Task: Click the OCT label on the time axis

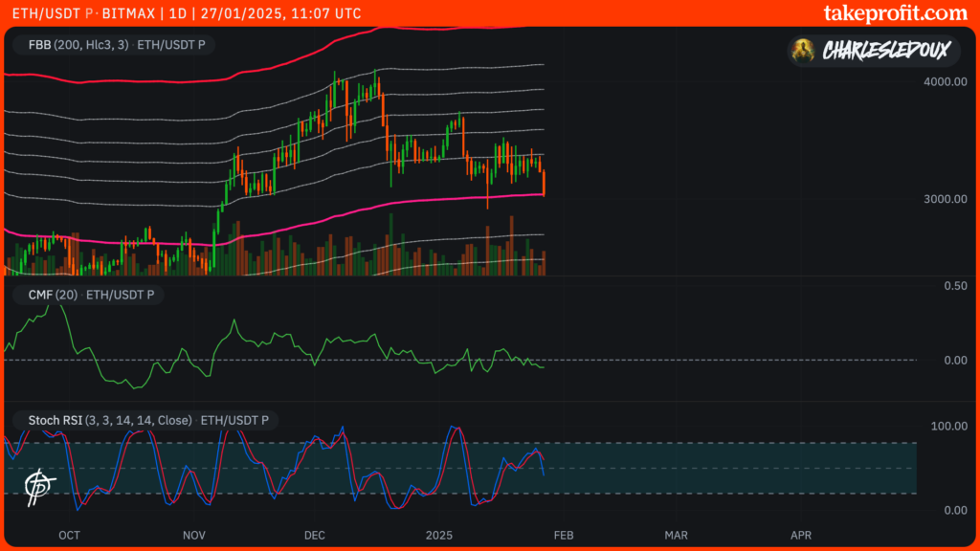Action: (69, 536)
